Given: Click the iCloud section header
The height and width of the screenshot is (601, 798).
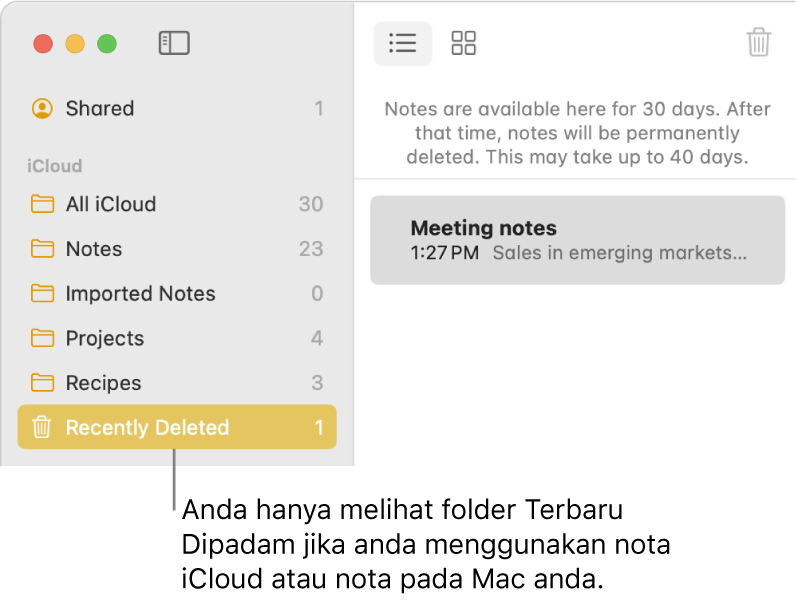Looking at the screenshot, I should (54, 166).
